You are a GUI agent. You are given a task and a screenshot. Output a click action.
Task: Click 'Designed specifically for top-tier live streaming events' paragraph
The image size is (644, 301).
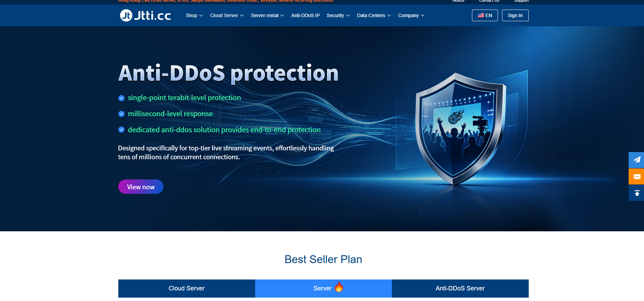click(x=226, y=152)
